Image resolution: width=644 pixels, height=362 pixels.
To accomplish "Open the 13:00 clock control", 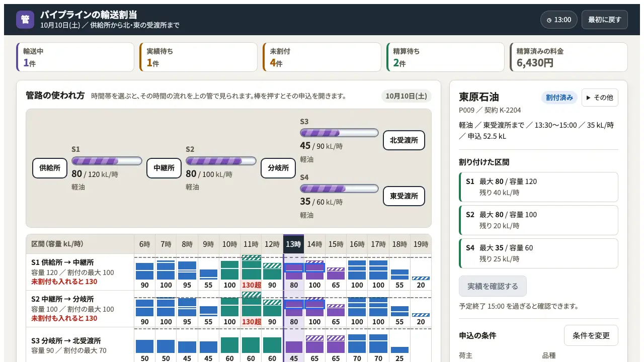I will coord(559,20).
